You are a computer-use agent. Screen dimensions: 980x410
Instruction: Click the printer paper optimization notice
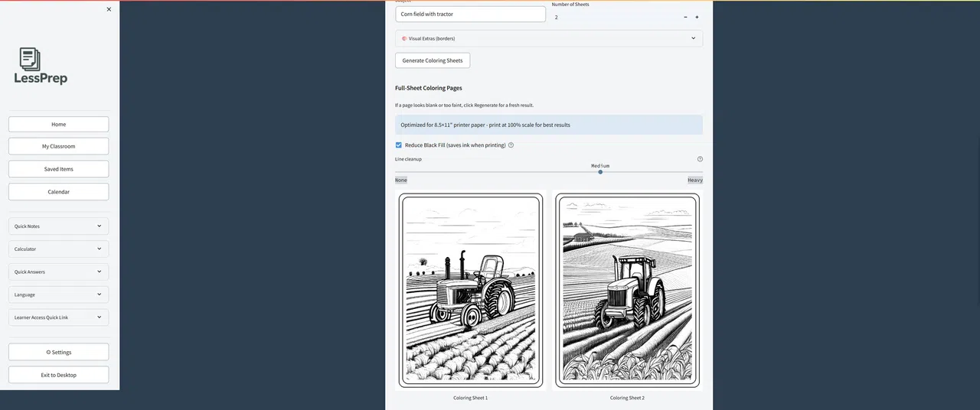coord(549,125)
